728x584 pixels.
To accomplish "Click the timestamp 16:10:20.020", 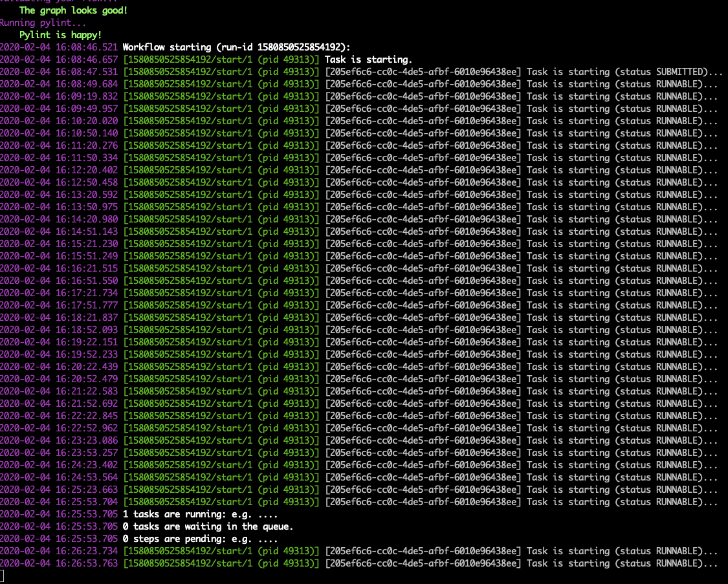I will click(87, 121).
